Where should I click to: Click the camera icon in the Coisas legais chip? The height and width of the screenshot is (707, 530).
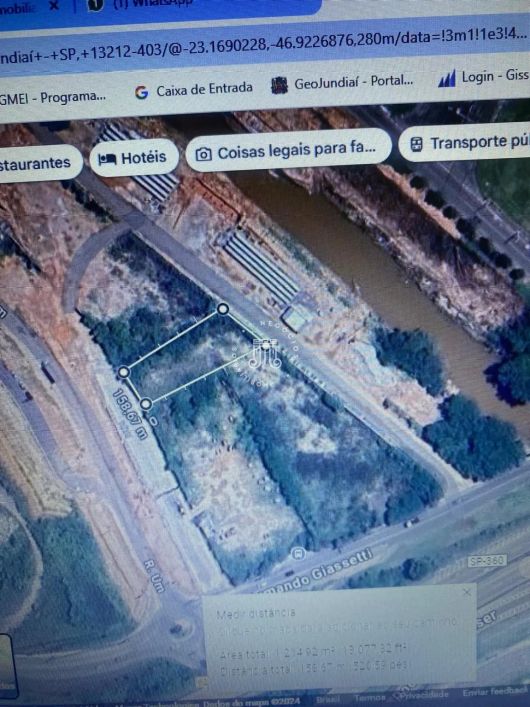tap(203, 154)
